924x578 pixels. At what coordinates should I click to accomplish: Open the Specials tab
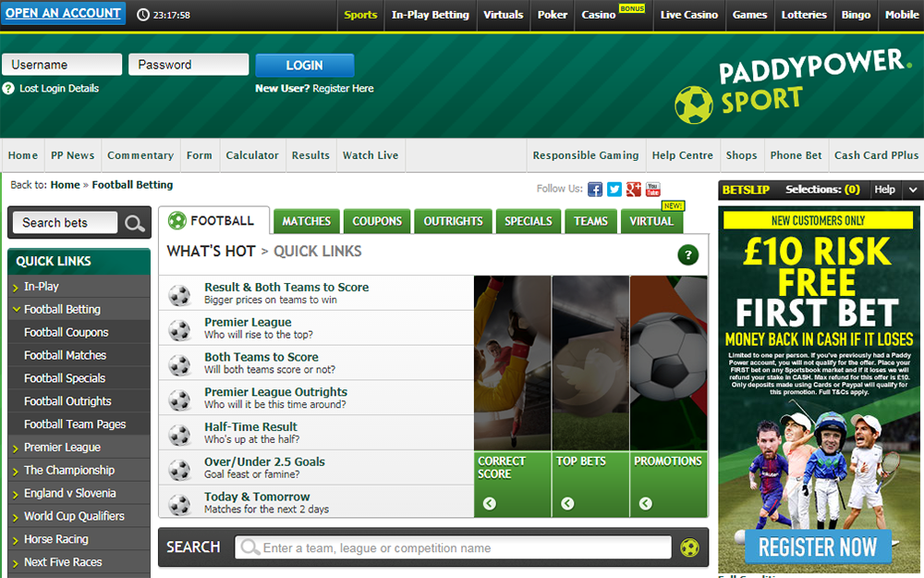click(x=528, y=221)
